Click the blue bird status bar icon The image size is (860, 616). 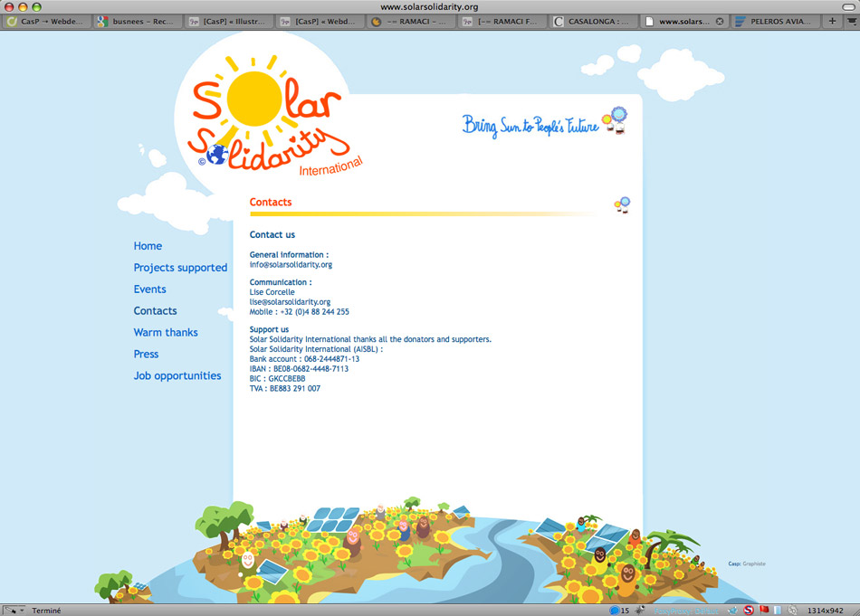tap(732, 611)
